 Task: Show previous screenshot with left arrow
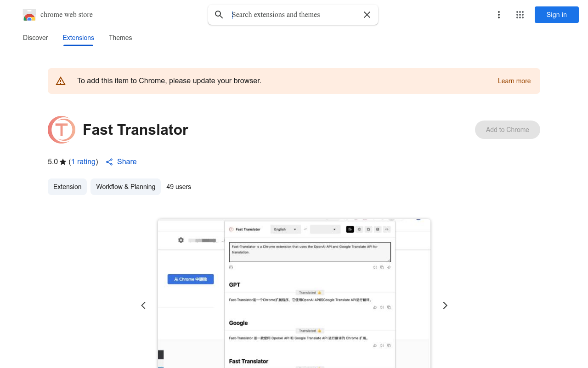pos(143,305)
